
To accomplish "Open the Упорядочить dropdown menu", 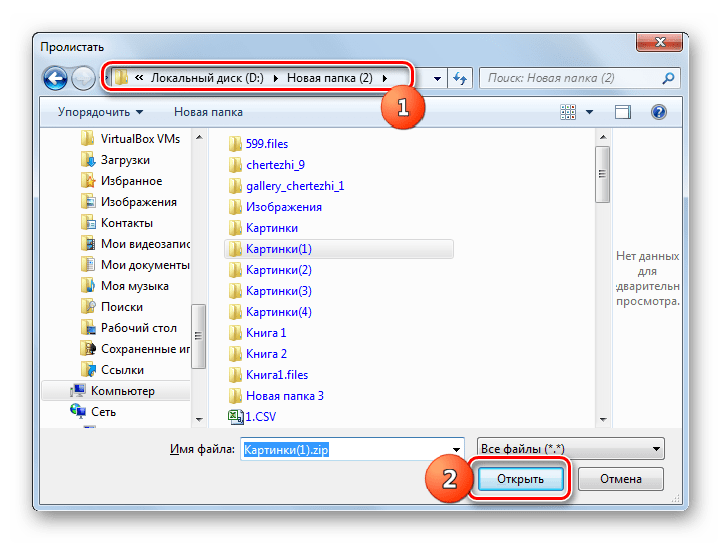I will coord(100,112).
